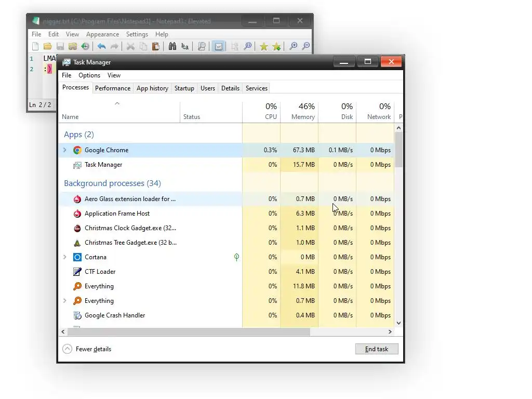Select the Application Frame Host process
532x399 pixels.
click(227, 214)
